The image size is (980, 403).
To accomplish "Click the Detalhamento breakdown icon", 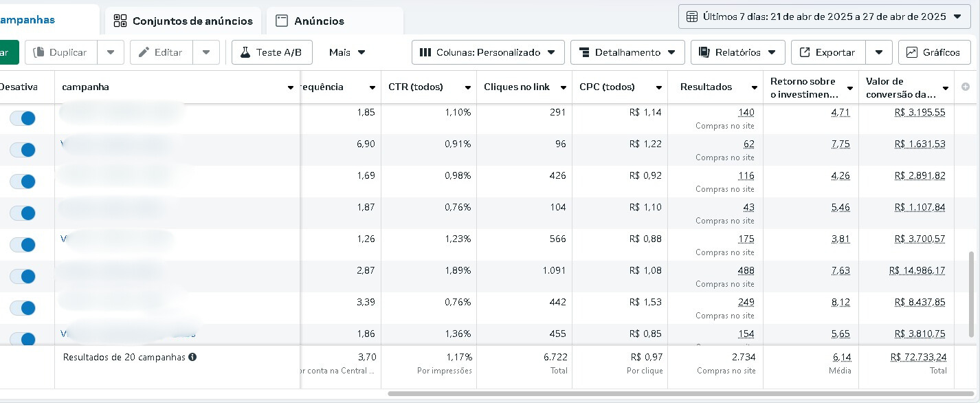I will [x=584, y=52].
